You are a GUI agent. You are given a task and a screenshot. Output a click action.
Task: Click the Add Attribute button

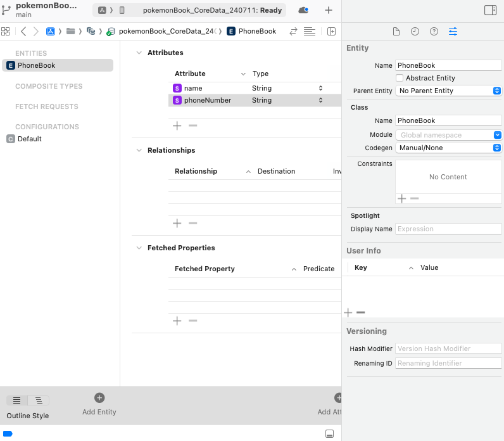[x=330, y=404]
